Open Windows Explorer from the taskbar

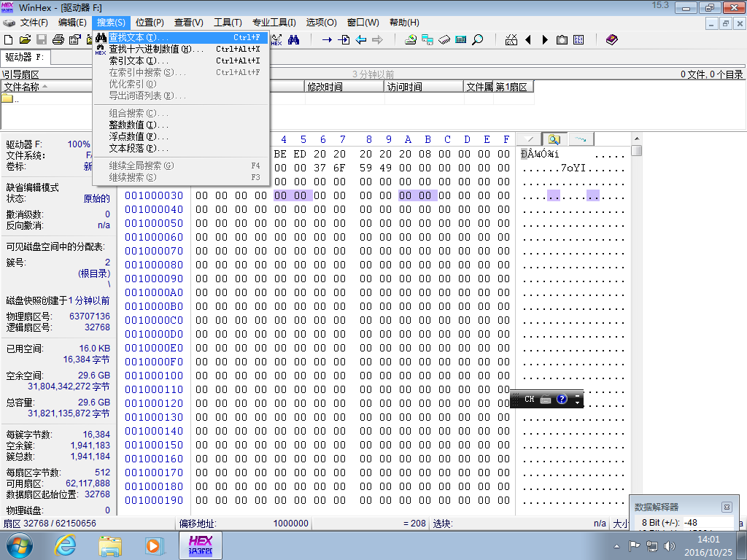[x=110, y=545]
